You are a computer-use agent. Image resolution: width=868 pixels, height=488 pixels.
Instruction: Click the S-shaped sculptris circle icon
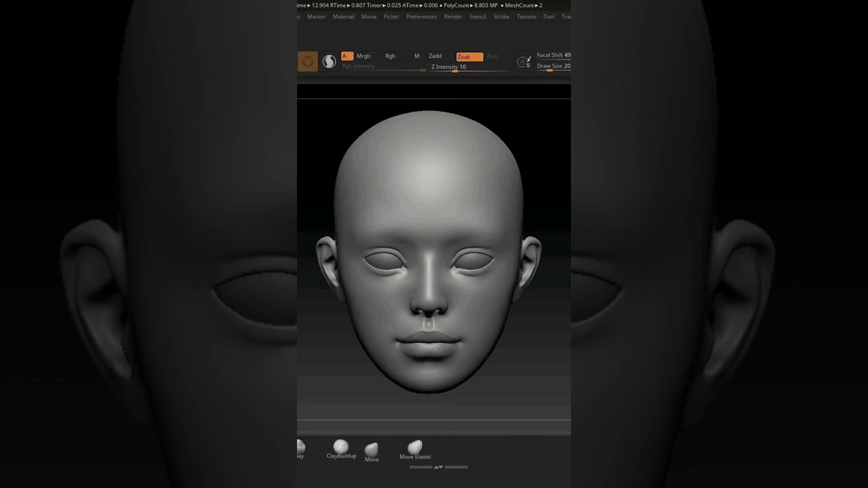click(x=329, y=62)
